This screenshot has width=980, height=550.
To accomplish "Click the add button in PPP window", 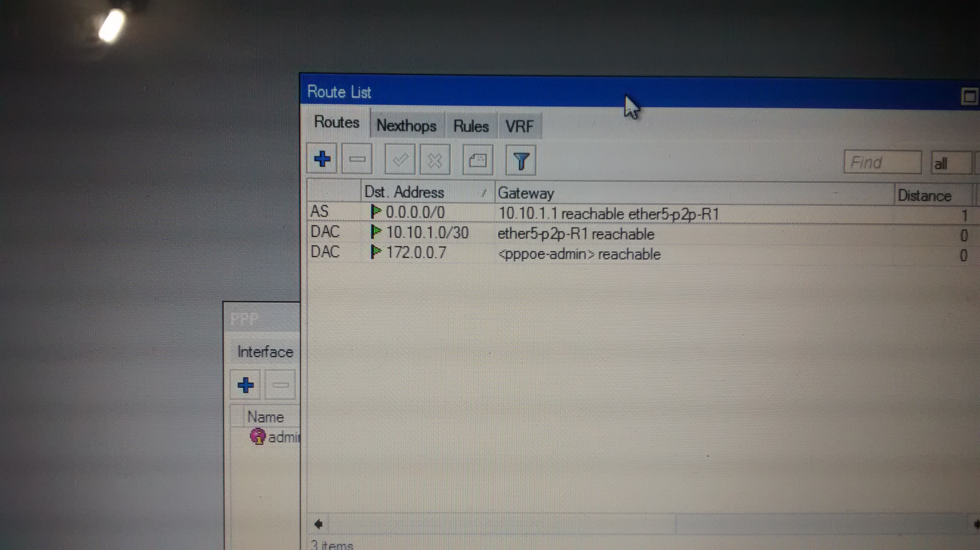I will coord(245,385).
